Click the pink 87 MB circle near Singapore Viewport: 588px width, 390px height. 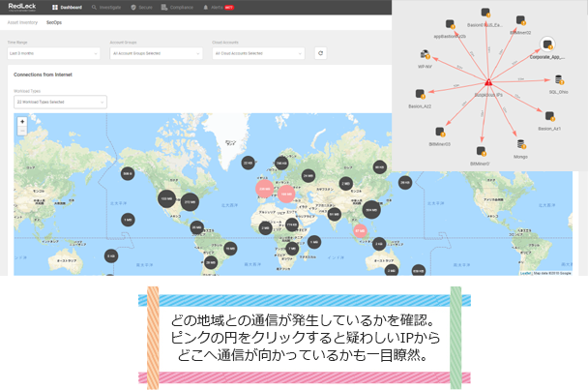(x=360, y=231)
